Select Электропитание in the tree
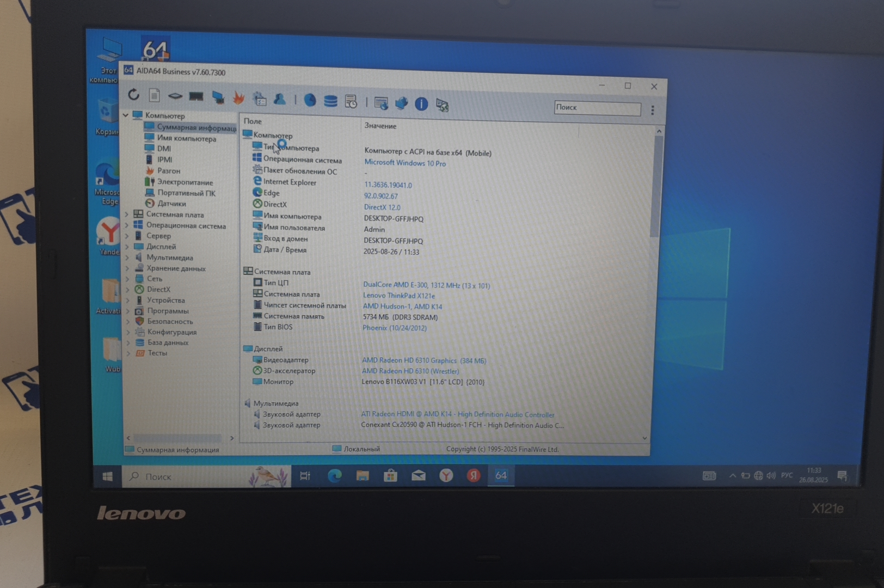 185,182
